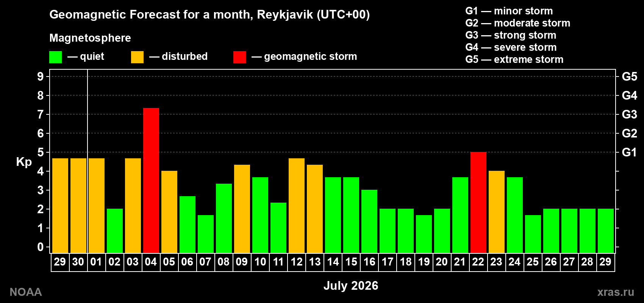
Task: Click the 'G5 — extreme storm' legend line
Action: (514, 59)
